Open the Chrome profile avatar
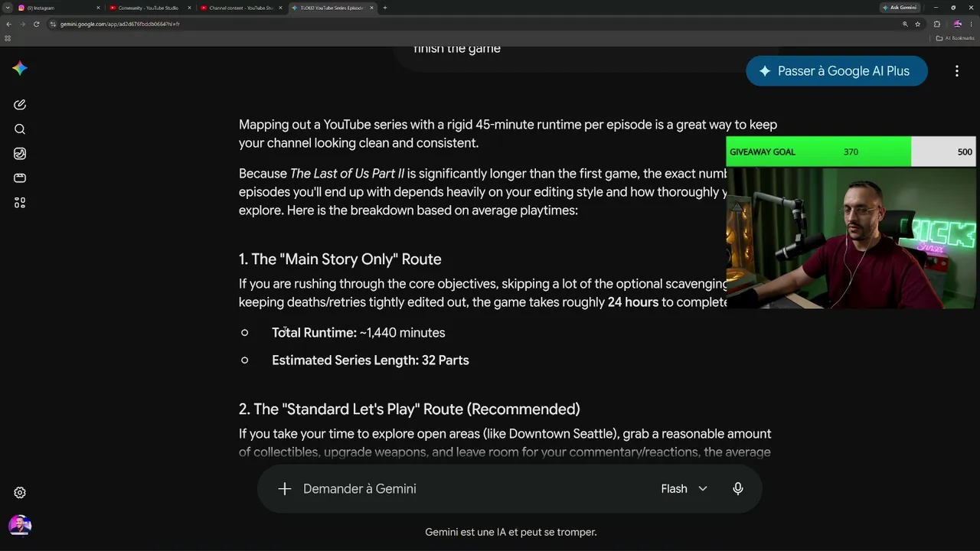980x551 pixels. pos(957,24)
